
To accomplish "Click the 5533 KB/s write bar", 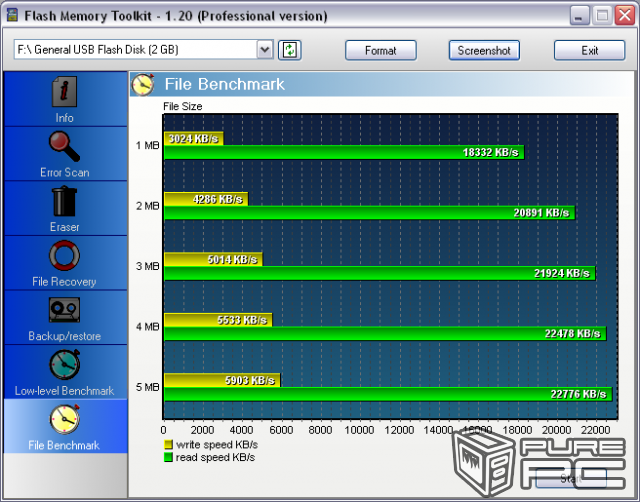I will (218, 320).
